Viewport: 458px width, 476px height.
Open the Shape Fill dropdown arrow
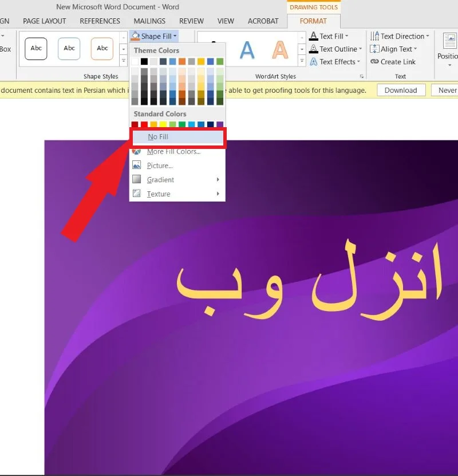point(175,36)
